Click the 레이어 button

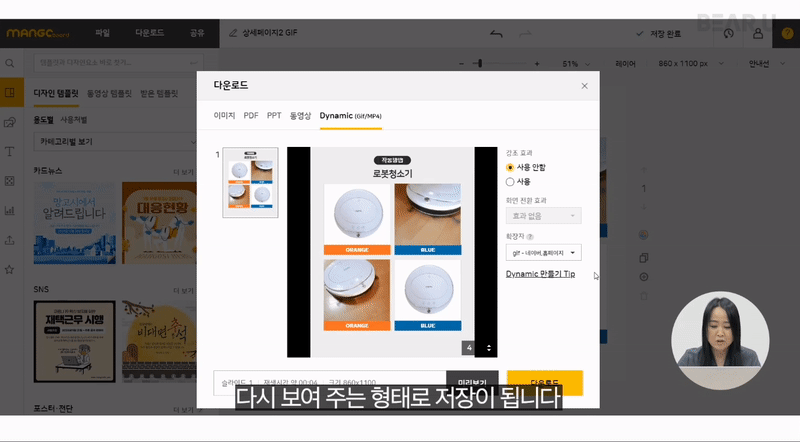pos(626,64)
